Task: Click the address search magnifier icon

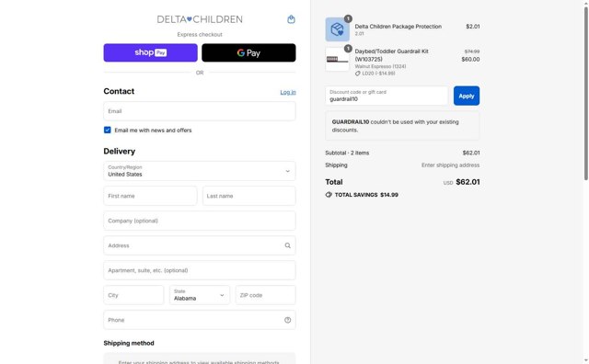Action: [x=288, y=245]
